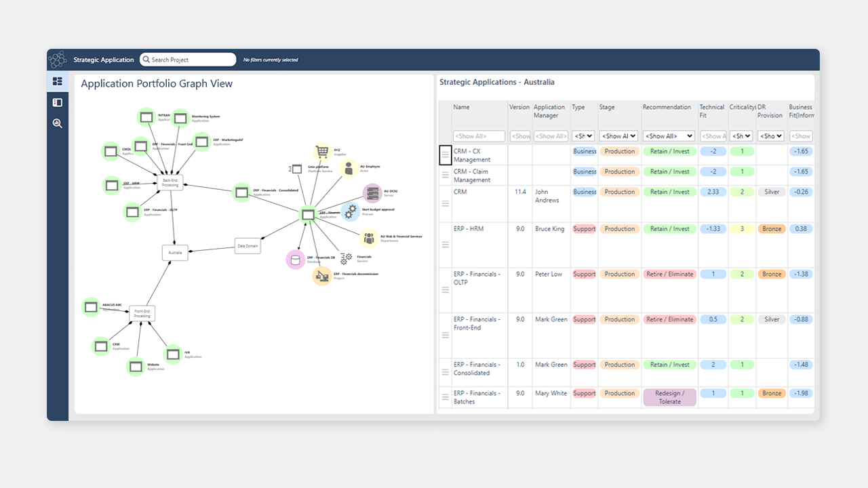Viewport: 868px width, 488px height.
Task: Click the Application Manager filter field
Action: [551, 136]
